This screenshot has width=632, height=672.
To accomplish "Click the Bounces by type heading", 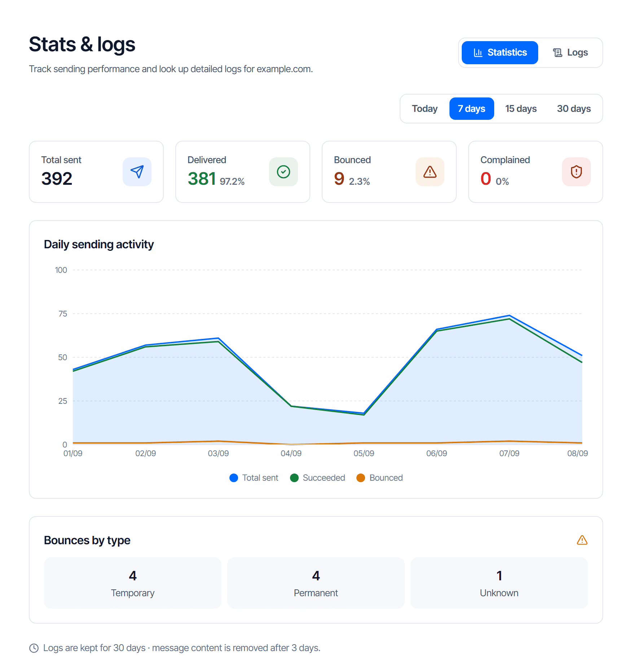I will [87, 540].
